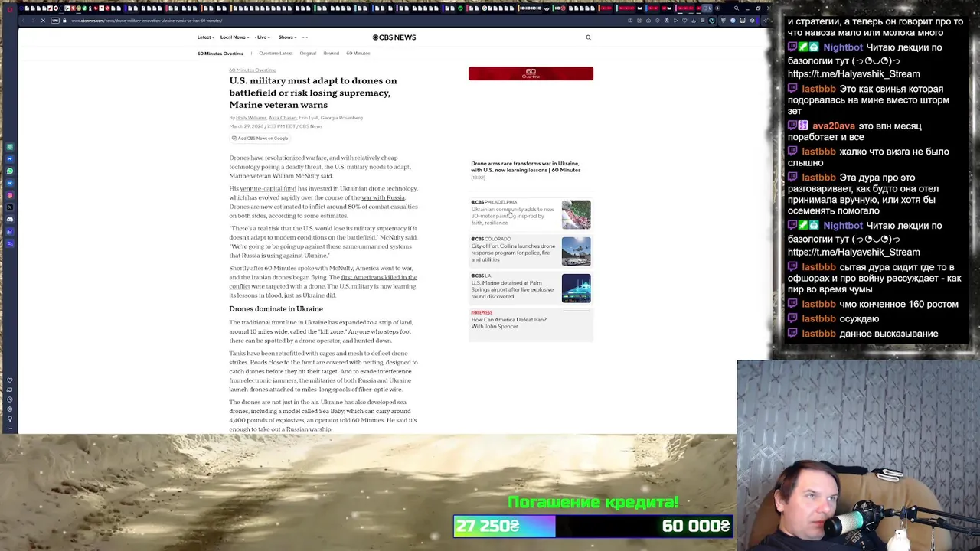Open X (Twitter) in browser sidebar
This screenshot has width=980, height=551.
click(10, 207)
